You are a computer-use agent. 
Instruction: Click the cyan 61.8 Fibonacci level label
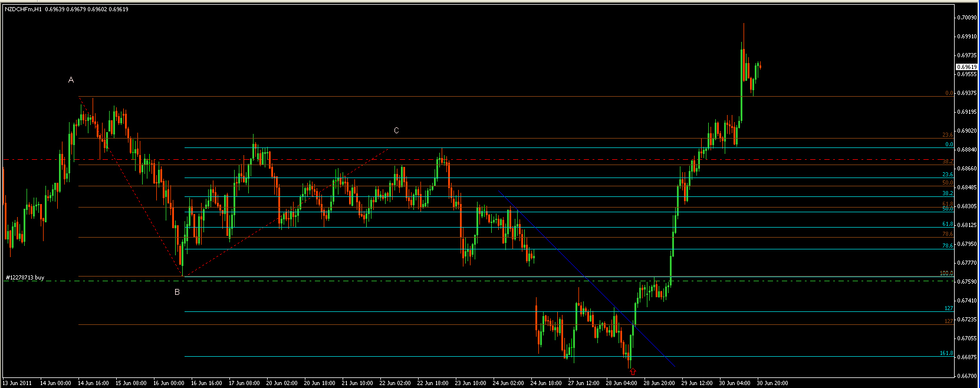947,224
